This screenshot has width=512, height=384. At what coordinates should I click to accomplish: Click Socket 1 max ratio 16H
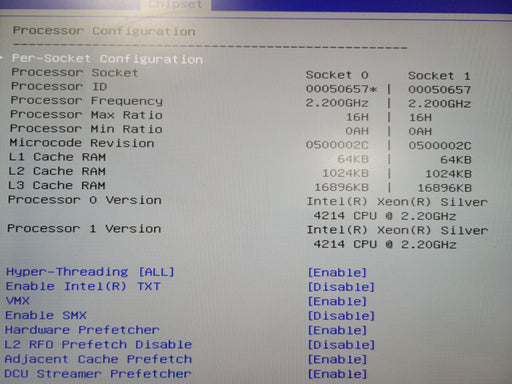[x=420, y=118]
